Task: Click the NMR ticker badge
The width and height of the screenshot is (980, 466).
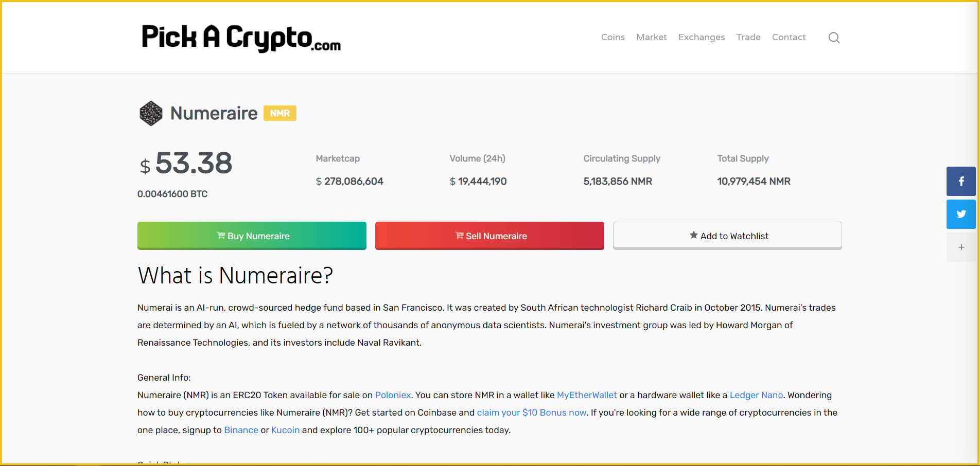Action: click(x=279, y=113)
